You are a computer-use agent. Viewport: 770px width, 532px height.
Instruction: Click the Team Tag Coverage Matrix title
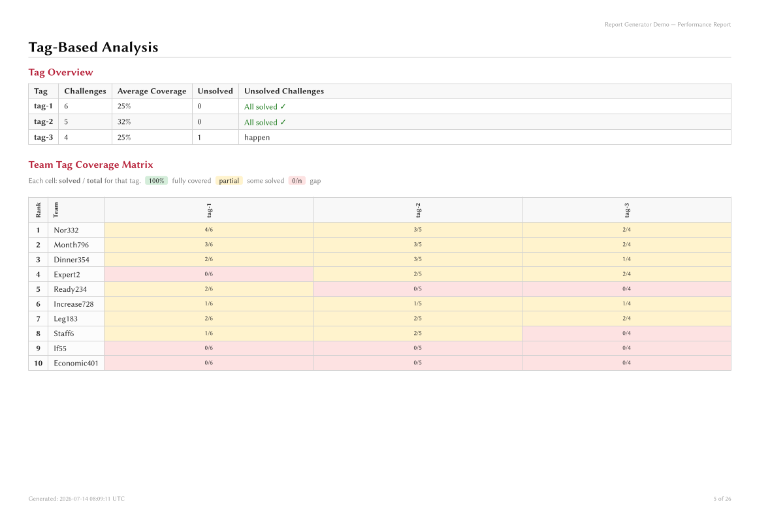tap(91, 165)
